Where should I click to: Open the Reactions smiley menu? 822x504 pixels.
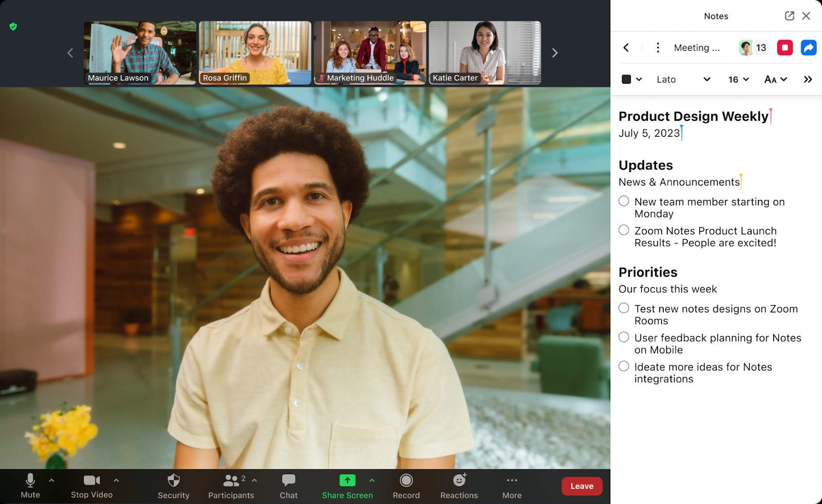tap(459, 486)
